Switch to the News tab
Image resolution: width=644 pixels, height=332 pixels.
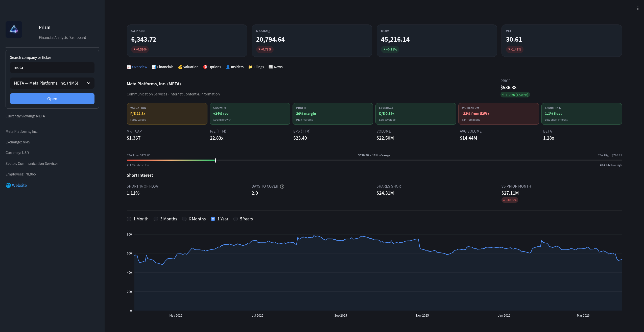click(276, 67)
